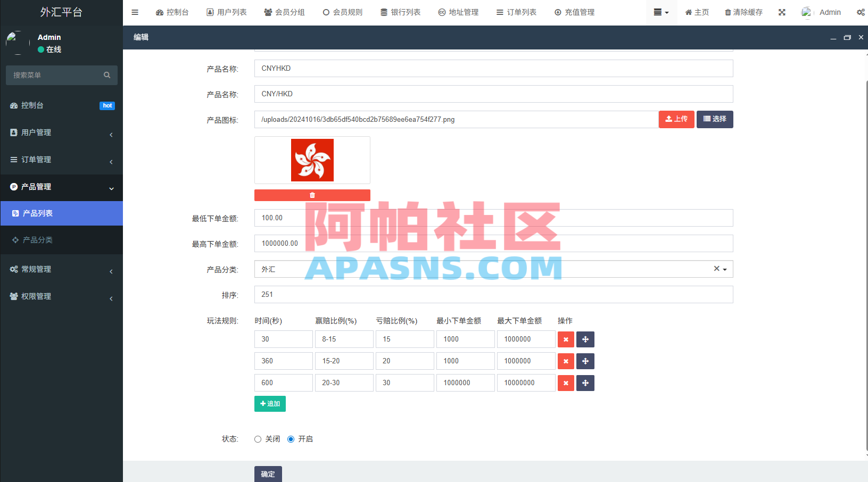This screenshot has height=482, width=868.
Task: Click the hot badge beside 控制台
Action: click(107, 105)
